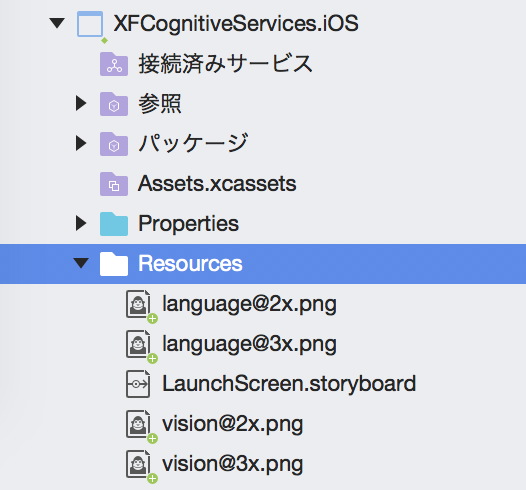Click the vision@3x.png image file icon
This screenshot has width=526, height=490.
138,464
